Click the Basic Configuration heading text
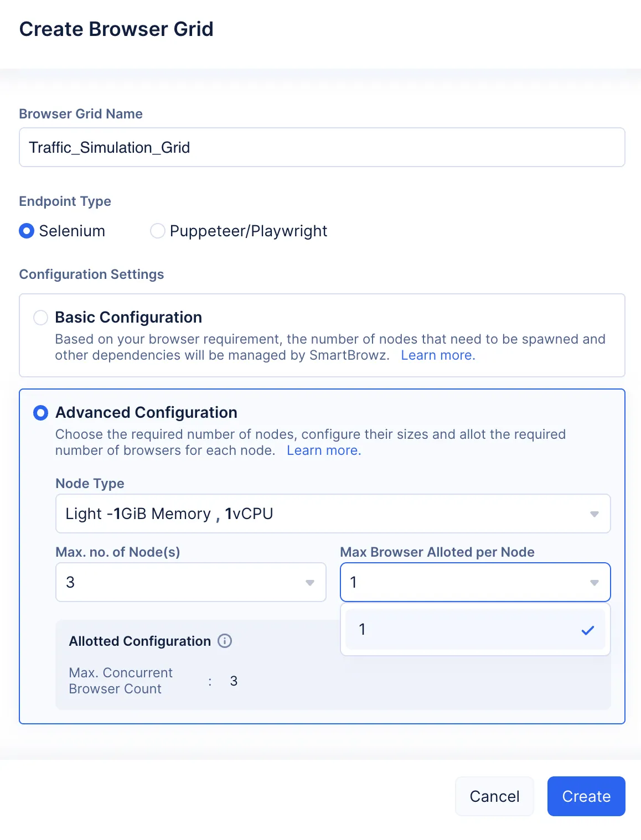Screen dimensions: 641x840 pyautogui.click(x=128, y=318)
